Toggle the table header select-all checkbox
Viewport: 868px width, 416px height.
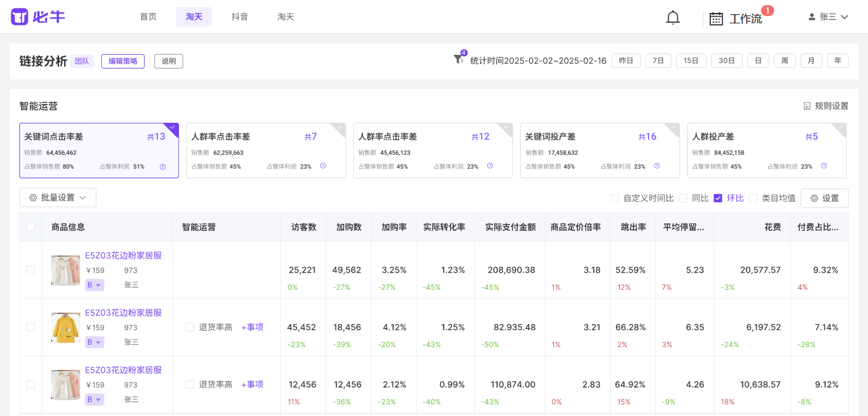coord(31,227)
